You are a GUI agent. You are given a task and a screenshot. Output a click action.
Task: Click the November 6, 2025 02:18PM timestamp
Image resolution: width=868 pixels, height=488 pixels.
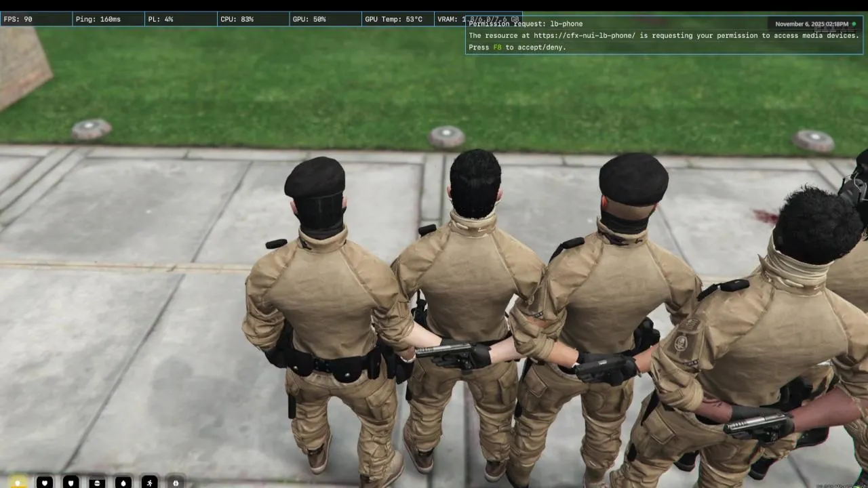point(812,24)
